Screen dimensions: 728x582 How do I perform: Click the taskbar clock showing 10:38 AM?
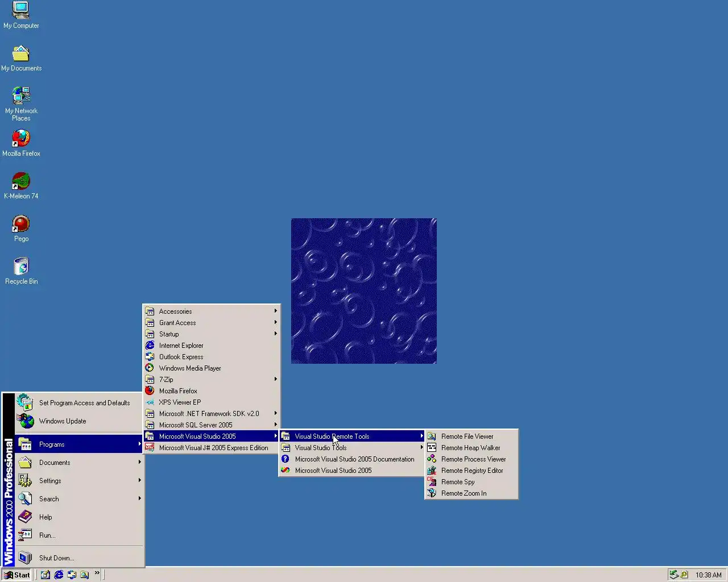pyautogui.click(x=708, y=575)
